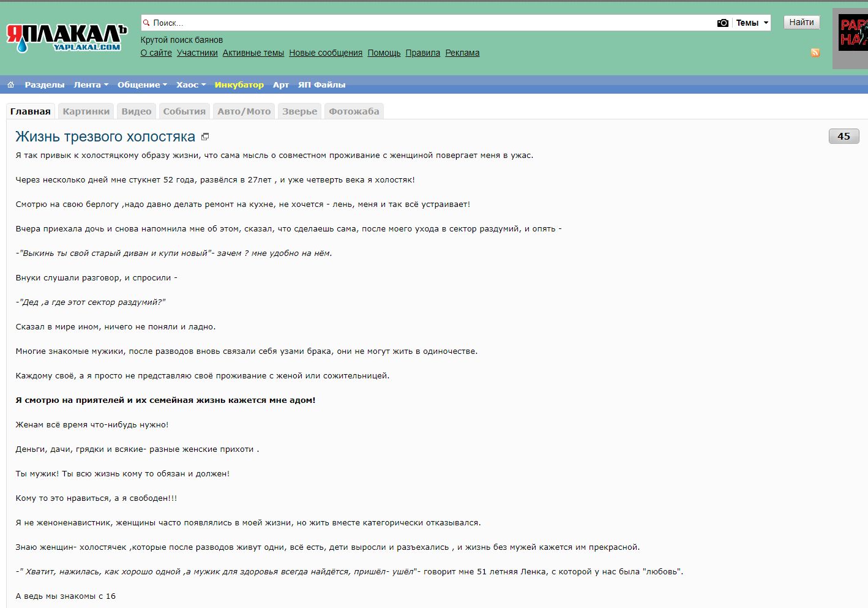Expand the Общение menu

point(142,84)
